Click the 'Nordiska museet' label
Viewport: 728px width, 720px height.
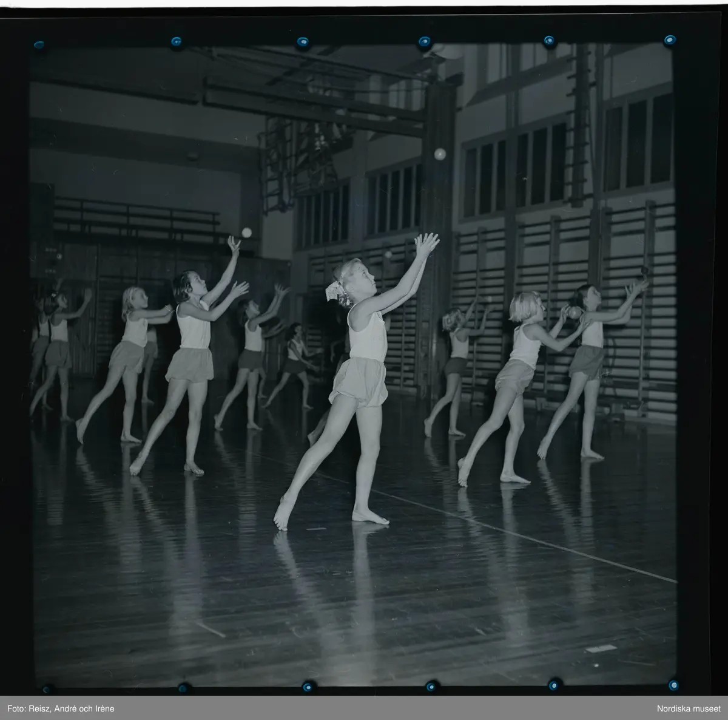689,708
